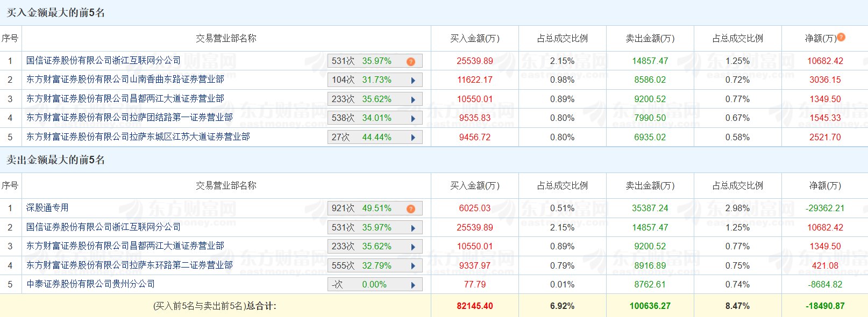
Task: Click 买入金额(万) header in buy table
Action: point(474,39)
